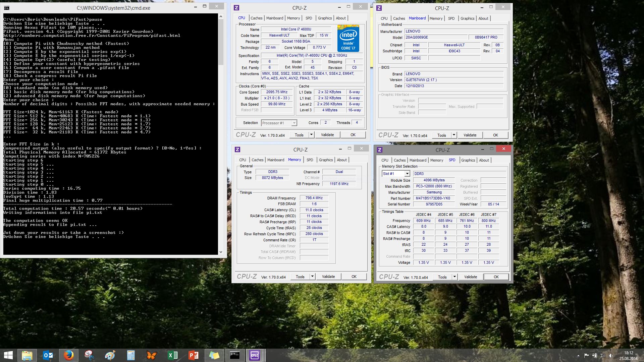This screenshot has height=362, width=644.
Task: Open Graphics tab in the SPD window
Action: tap(468, 160)
